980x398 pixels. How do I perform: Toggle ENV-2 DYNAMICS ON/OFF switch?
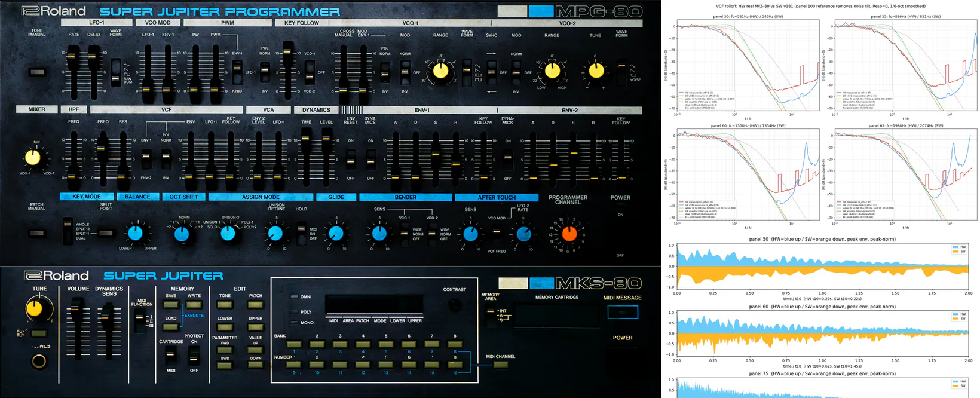pyautogui.click(x=507, y=160)
